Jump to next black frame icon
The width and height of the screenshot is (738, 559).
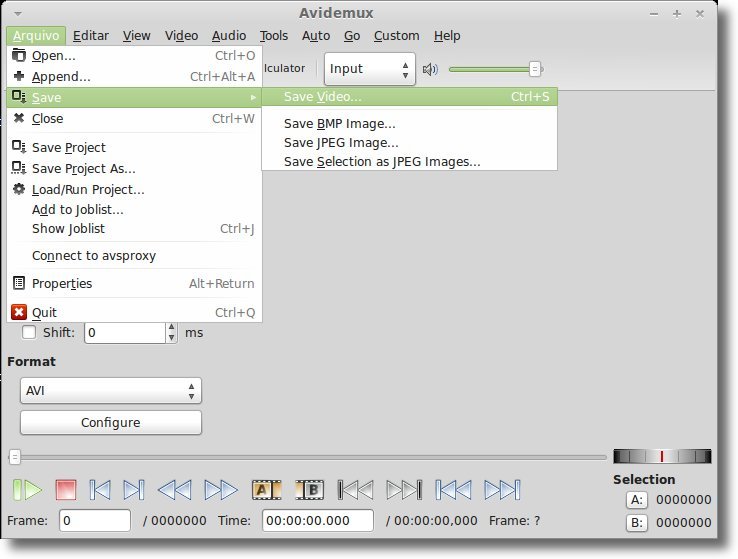pyautogui.click(x=404, y=490)
